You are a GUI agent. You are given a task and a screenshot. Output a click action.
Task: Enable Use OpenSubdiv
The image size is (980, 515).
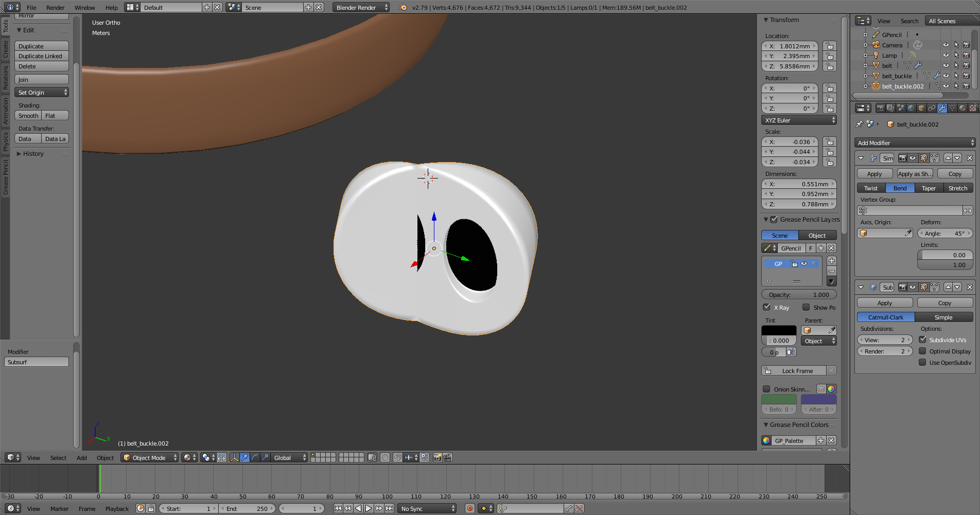pos(922,362)
